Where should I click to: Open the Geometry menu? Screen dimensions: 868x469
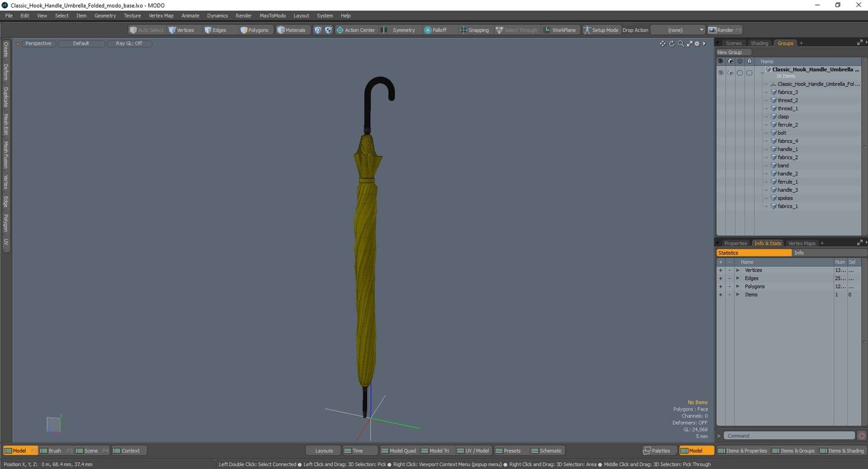click(105, 16)
